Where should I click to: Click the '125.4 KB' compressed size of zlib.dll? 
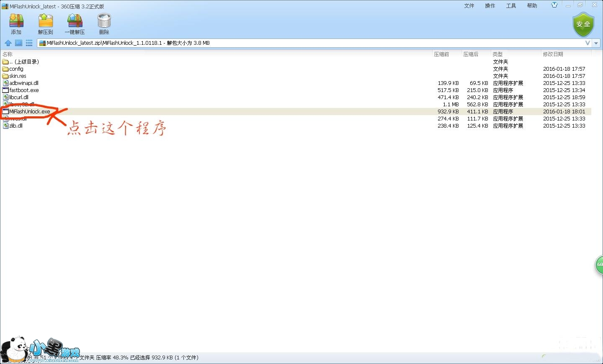click(477, 126)
